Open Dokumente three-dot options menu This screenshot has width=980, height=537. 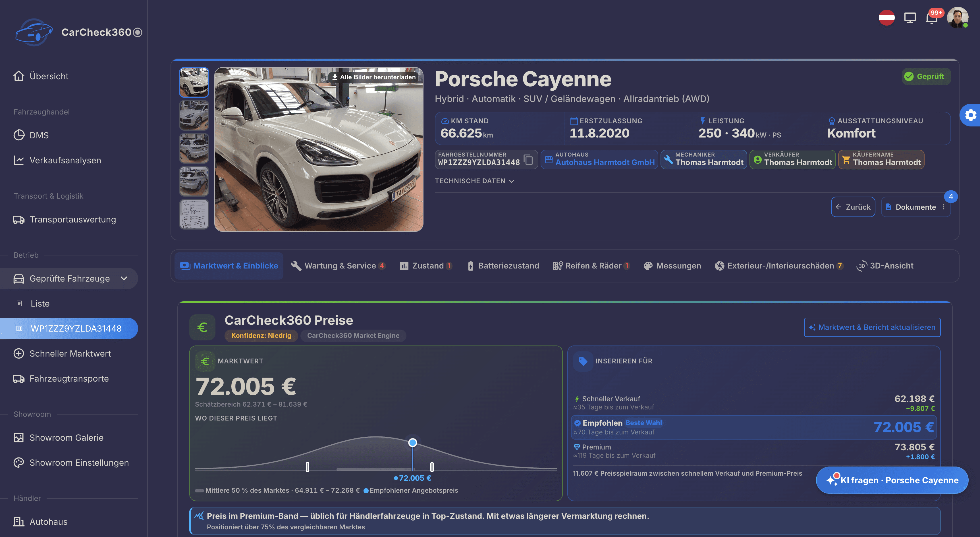pyautogui.click(x=944, y=207)
